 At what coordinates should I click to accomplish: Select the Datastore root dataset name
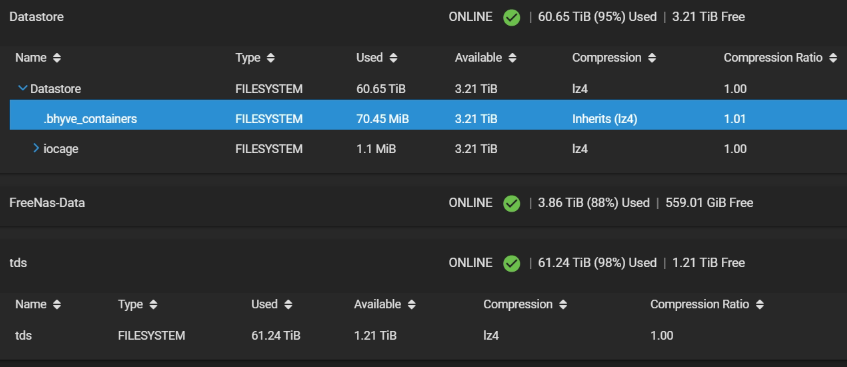coord(55,89)
